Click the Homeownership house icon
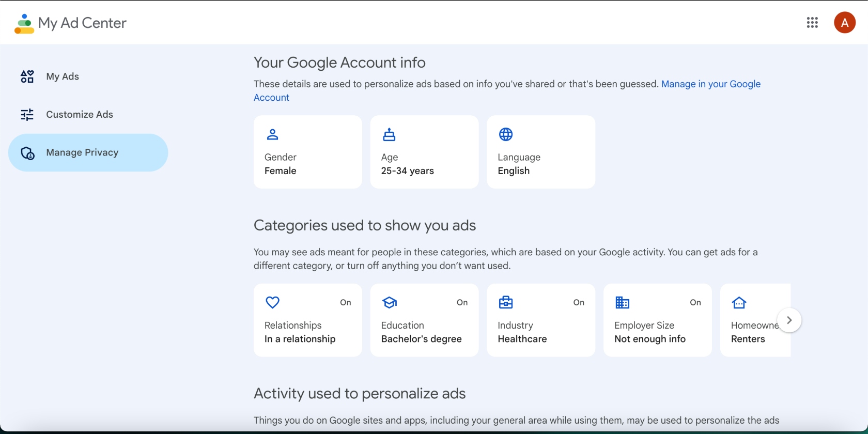The image size is (868, 434). pos(739,303)
